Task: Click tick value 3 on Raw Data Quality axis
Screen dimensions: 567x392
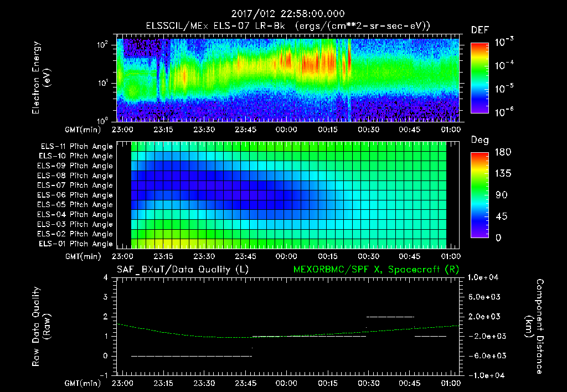Action: 106,297
